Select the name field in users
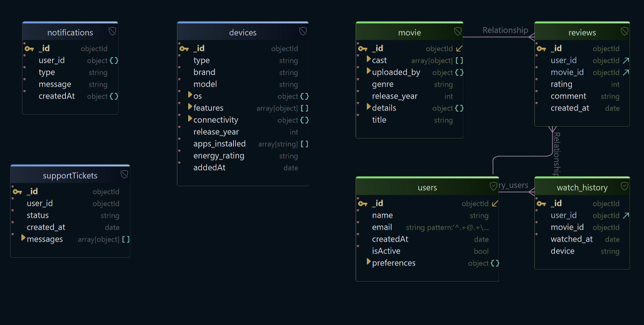This screenshot has height=325, width=644. 427,215
